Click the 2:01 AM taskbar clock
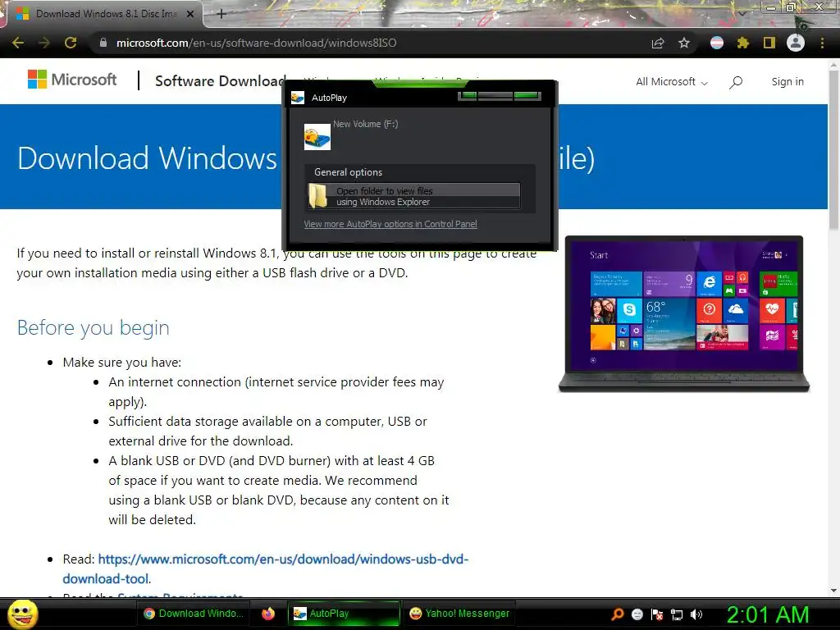 [768, 614]
